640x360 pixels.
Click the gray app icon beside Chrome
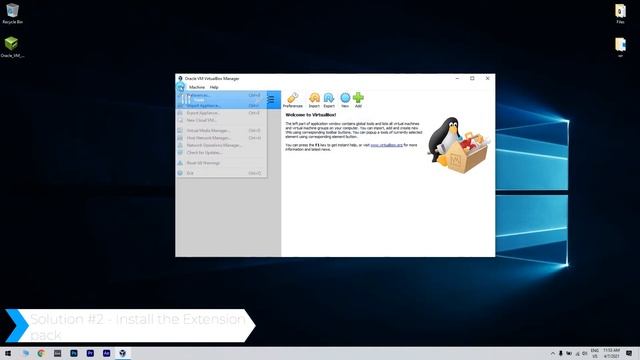tap(57, 353)
